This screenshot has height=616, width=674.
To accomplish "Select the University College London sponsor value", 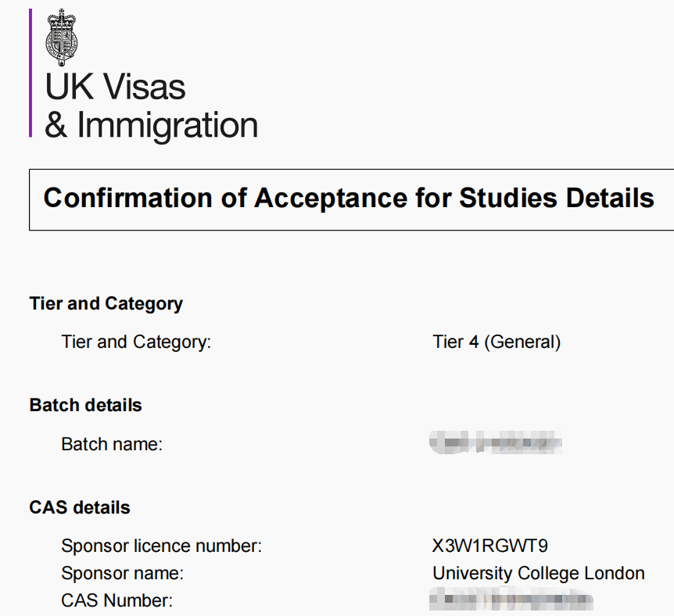I will tap(539, 573).
